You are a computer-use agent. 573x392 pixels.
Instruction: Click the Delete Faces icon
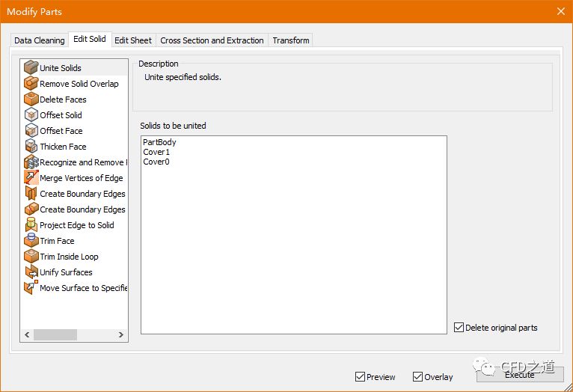31,99
